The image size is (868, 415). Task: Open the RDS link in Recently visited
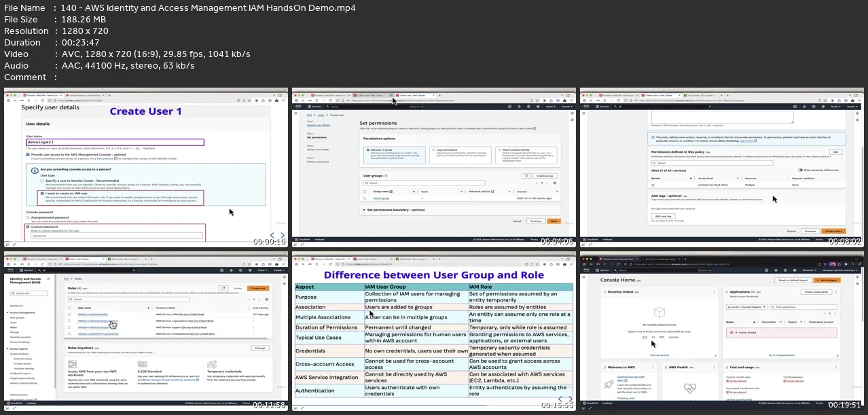[x=662, y=337]
